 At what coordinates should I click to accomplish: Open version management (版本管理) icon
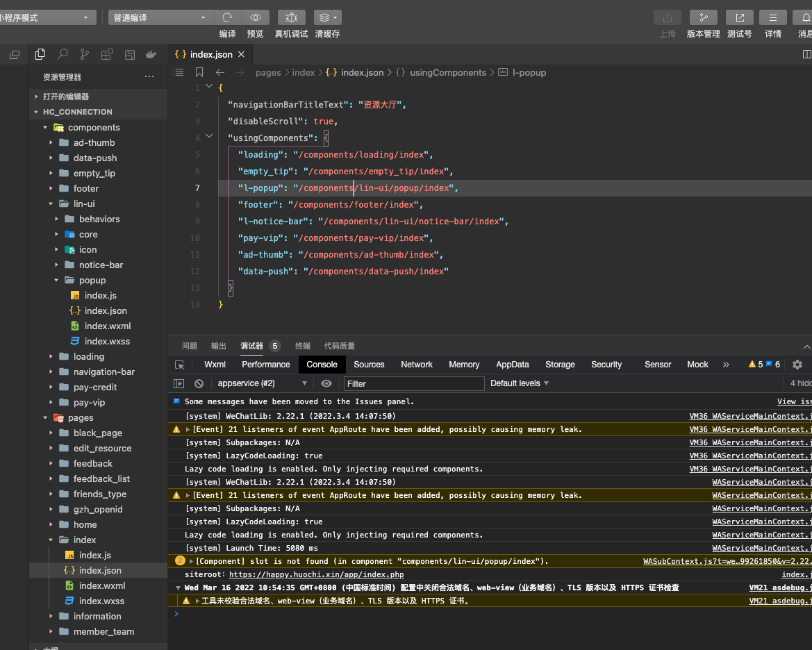pyautogui.click(x=703, y=17)
